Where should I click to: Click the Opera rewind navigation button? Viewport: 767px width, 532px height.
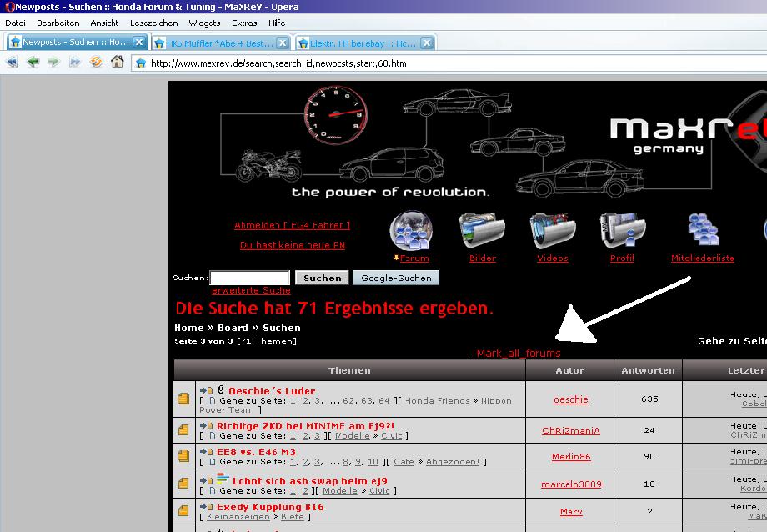[13, 63]
